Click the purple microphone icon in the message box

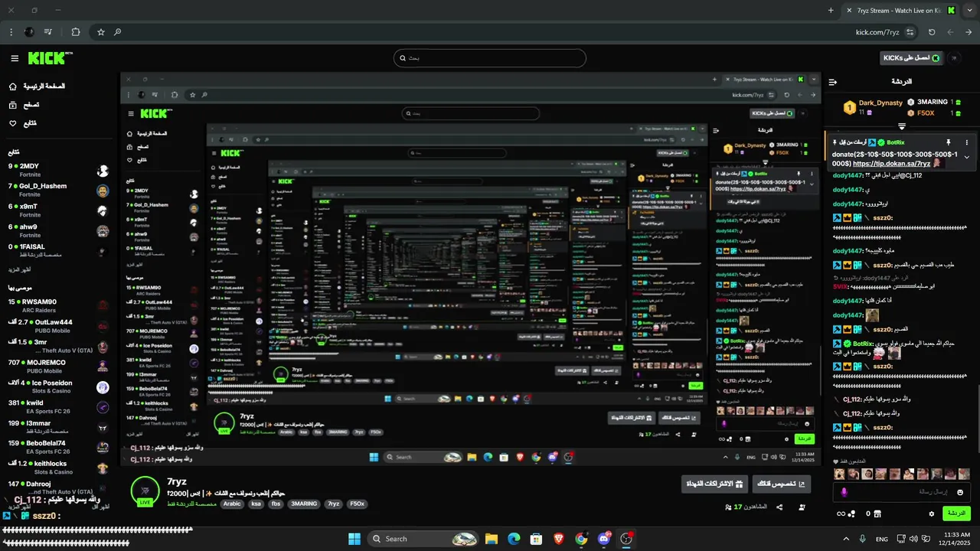pyautogui.click(x=844, y=492)
